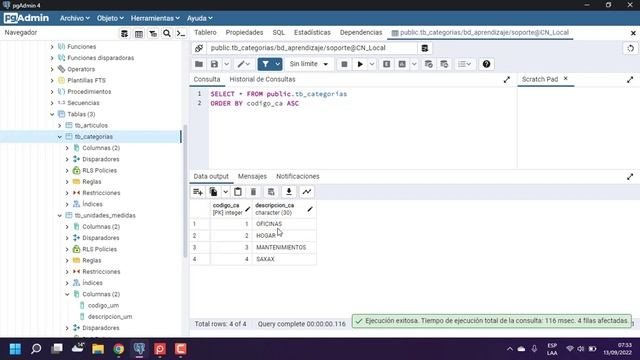Click the rollback transaction icon
Image resolution: width=640 pixels, height=360 pixels.
444,64
